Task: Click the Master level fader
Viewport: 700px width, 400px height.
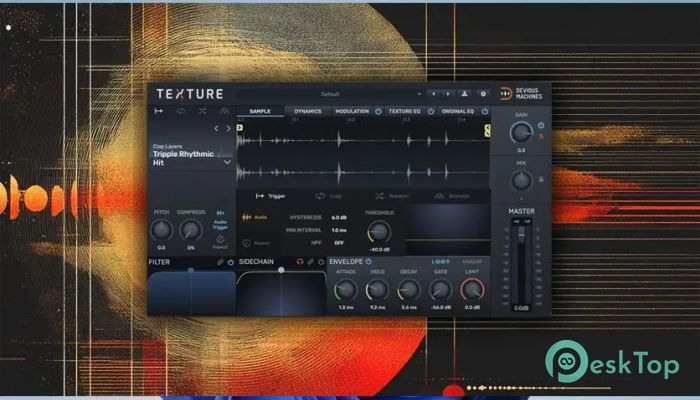Action: coord(521,233)
